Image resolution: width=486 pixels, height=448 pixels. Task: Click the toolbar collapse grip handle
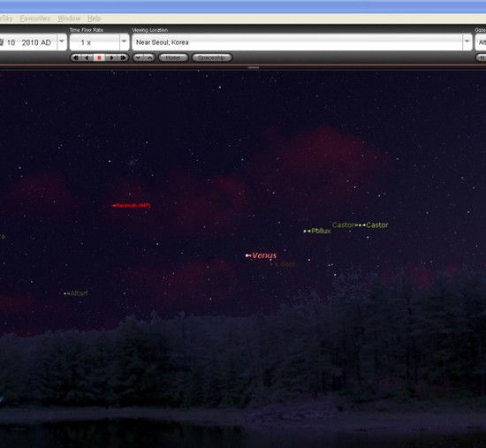point(254,67)
